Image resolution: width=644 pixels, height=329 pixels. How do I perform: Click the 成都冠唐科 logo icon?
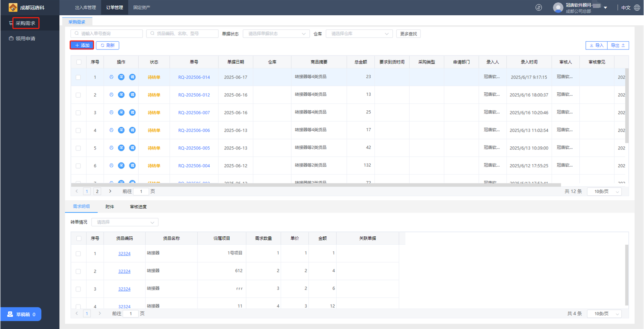13,8
